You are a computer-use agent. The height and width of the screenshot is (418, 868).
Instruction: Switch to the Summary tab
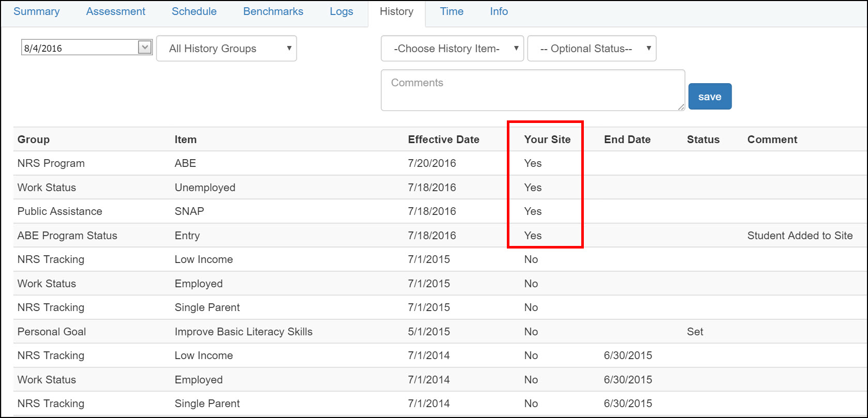click(x=36, y=11)
